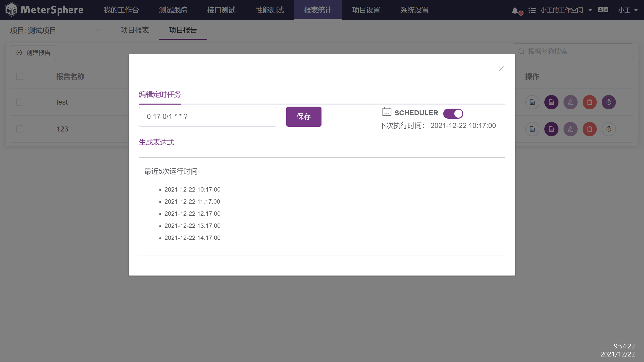Edit the 123 report with pencil icon
The width and height of the screenshot is (644, 362).
[571, 129]
